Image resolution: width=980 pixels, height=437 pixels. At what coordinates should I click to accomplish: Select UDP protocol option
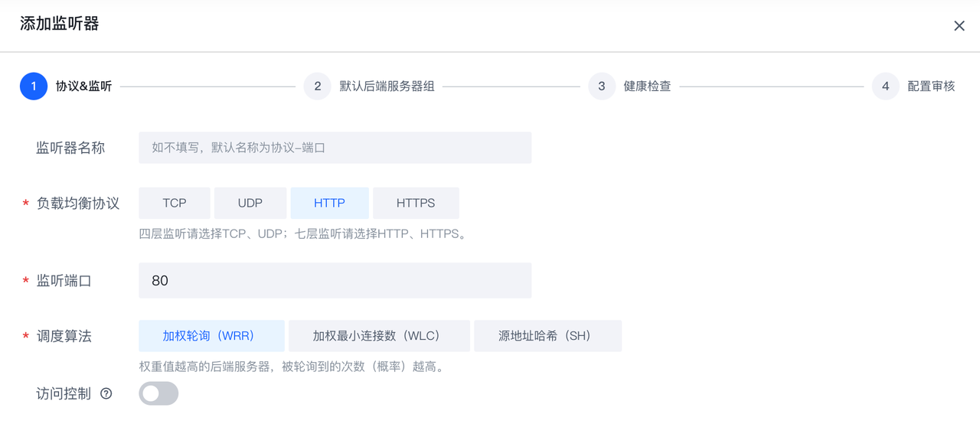tap(250, 203)
